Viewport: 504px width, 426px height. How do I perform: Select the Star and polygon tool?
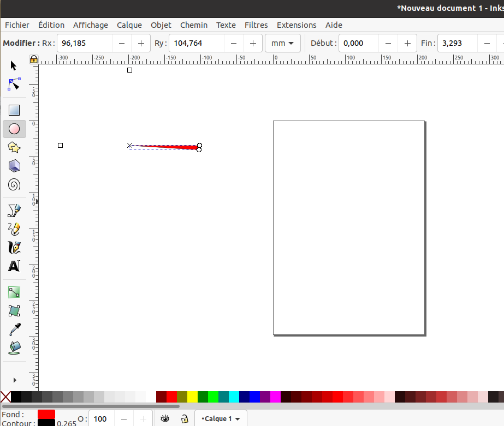[x=14, y=147]
